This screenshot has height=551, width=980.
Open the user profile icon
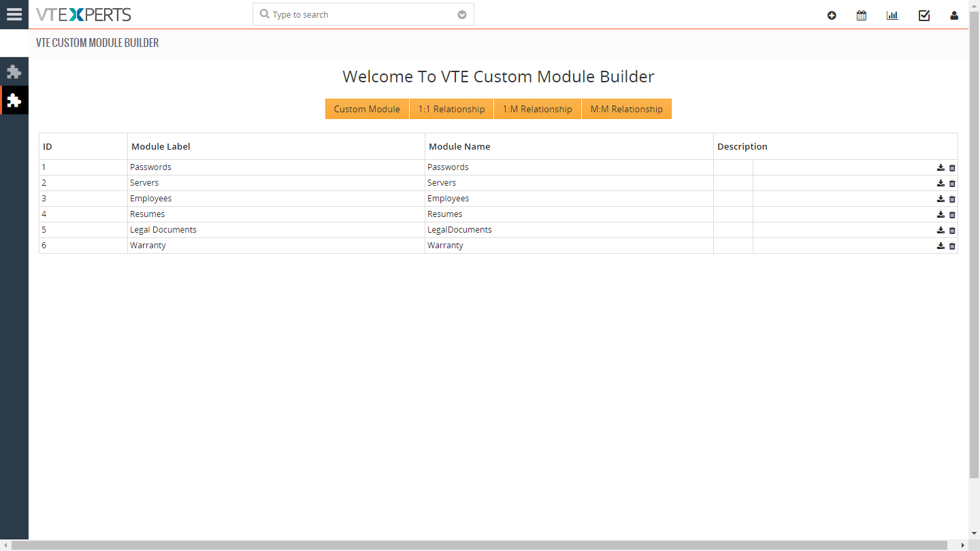point(954,15)
